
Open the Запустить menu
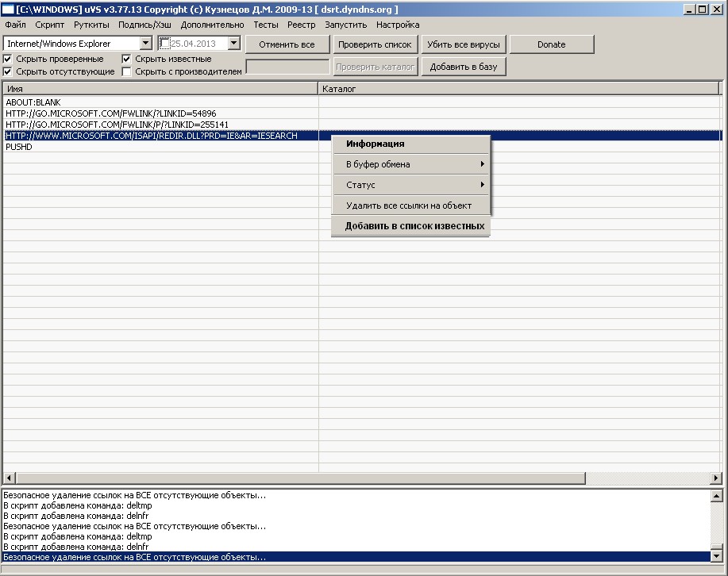345,25
